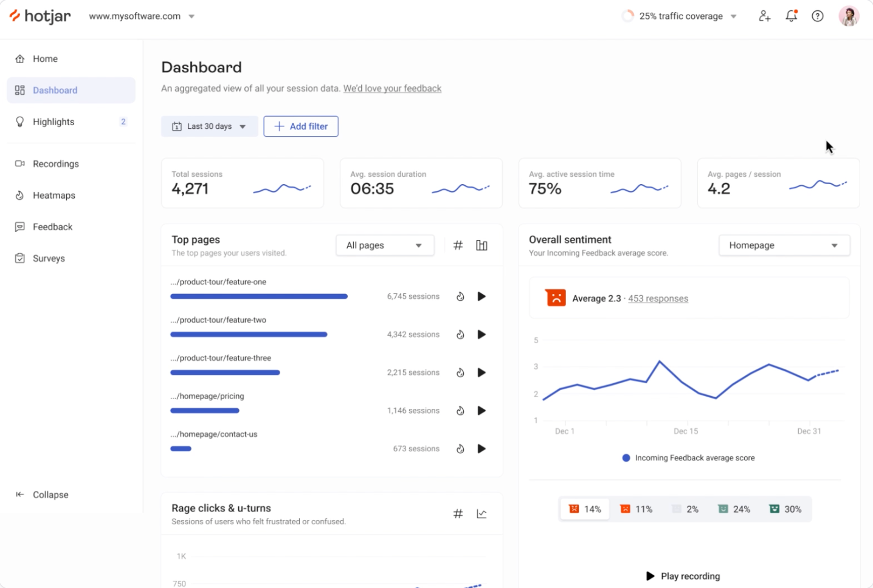
Task: Open heatmap for product-tour/feature-three
Action: (x=460, y=372)
